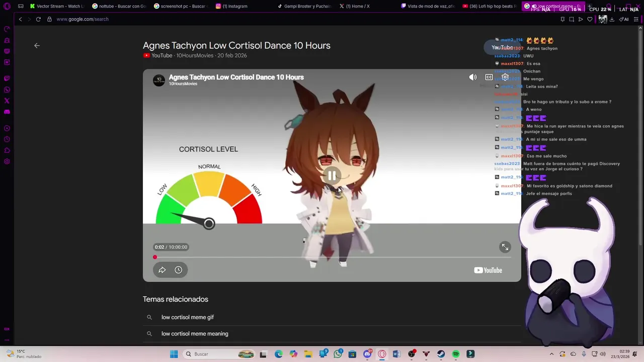Viewport: 644px width, 362px height.
Task: Select the suggestion "low cortisol meme meaning"
Action: coord(195,334)
